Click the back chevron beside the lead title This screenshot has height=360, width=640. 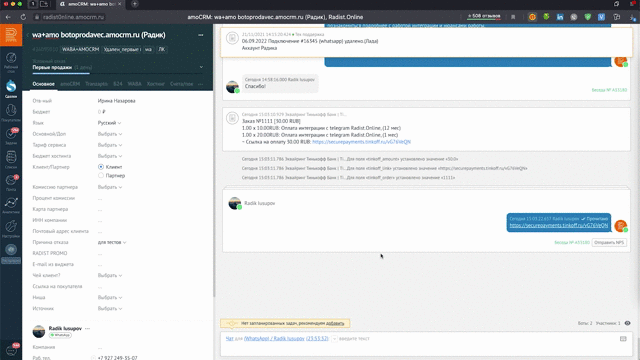[27, 35]
